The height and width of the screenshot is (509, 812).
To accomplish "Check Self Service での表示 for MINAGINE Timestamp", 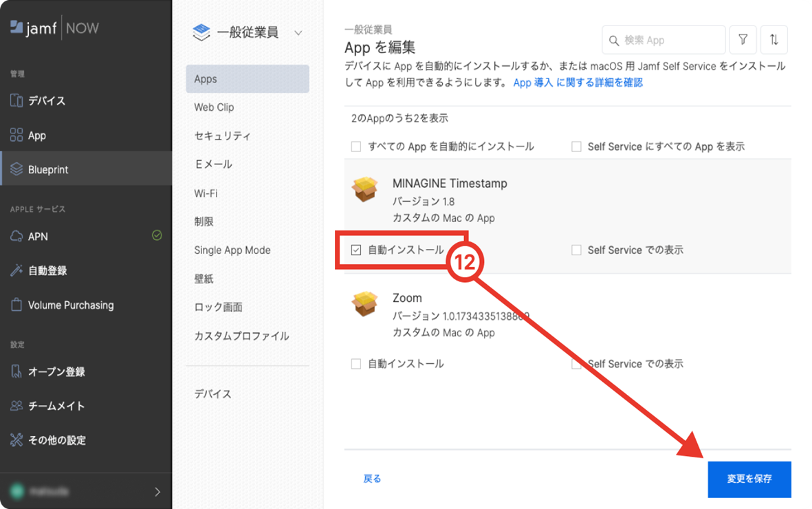I will point(576,250).
